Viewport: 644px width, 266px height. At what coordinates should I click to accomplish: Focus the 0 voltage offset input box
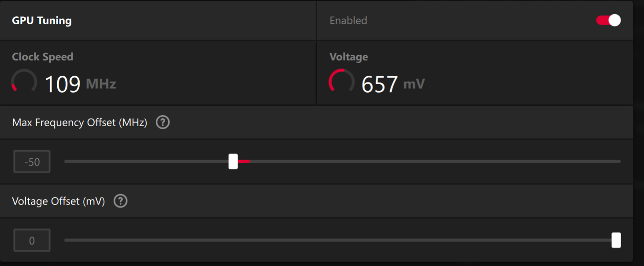(x=32, y=240)
